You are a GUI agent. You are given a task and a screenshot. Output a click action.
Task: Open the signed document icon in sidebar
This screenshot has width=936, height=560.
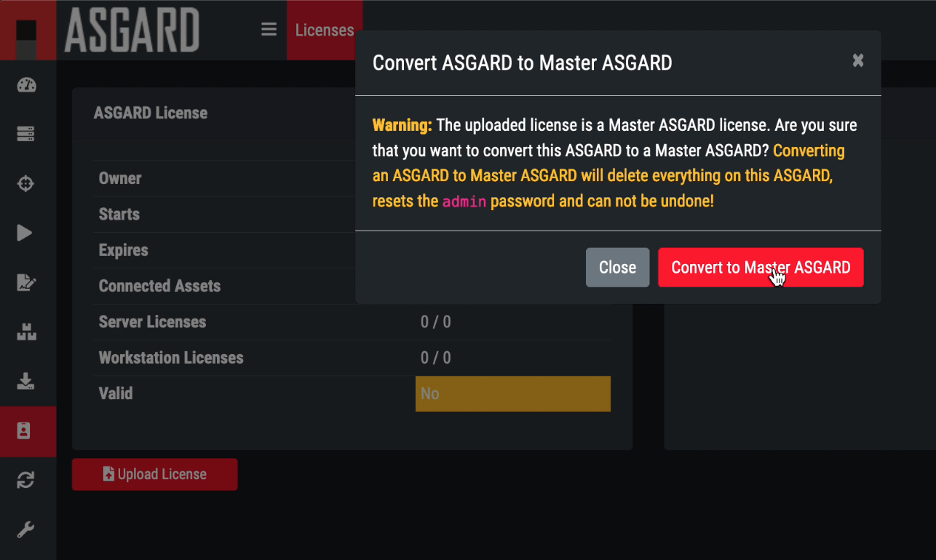click(26, 283)
